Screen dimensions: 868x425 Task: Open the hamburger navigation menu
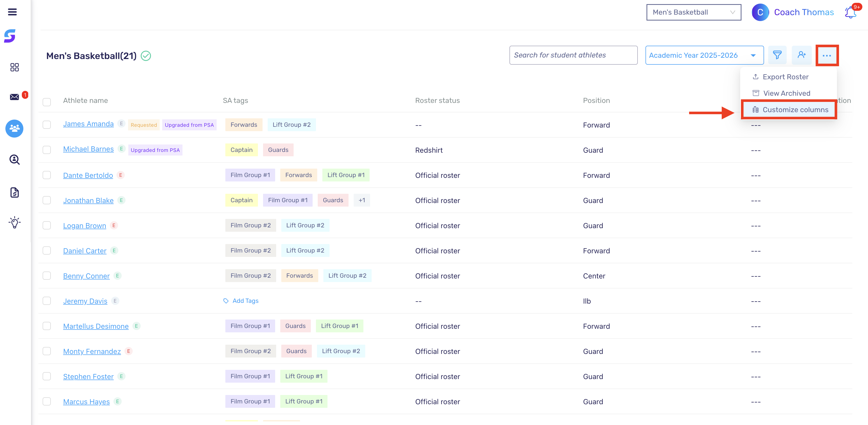click(13, 12)
